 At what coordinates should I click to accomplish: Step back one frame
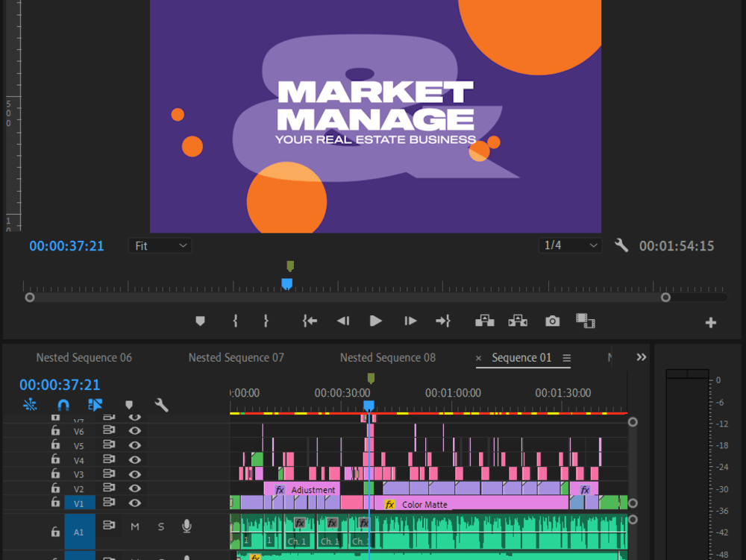pos(343,321)
